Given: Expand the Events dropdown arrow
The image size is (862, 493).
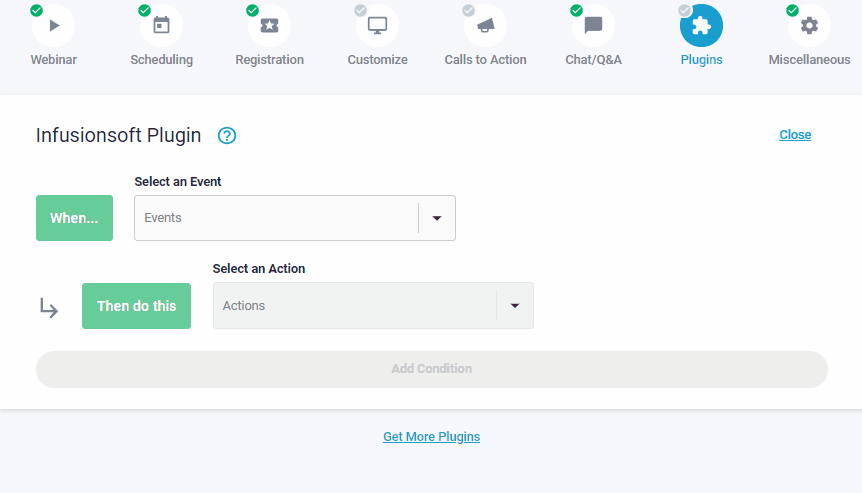Looking at the screenshot, I should tap(437, 218).
